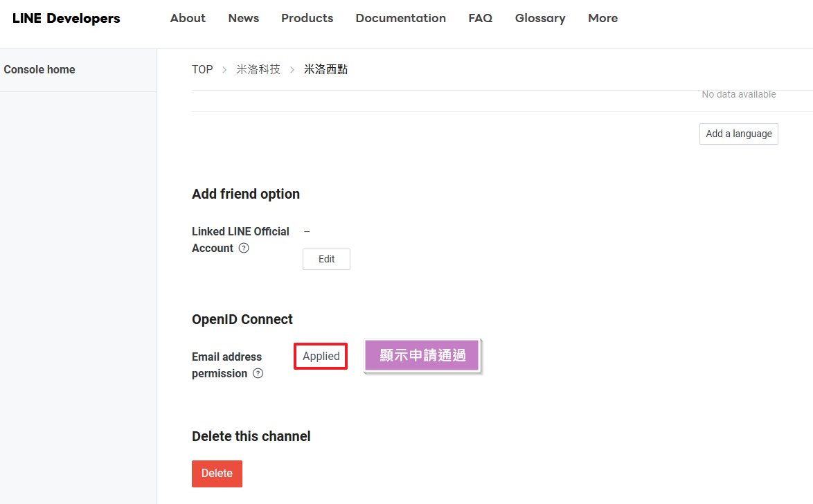Open Console home in the sidebar
813x504 pixels.
pos(39,69)
